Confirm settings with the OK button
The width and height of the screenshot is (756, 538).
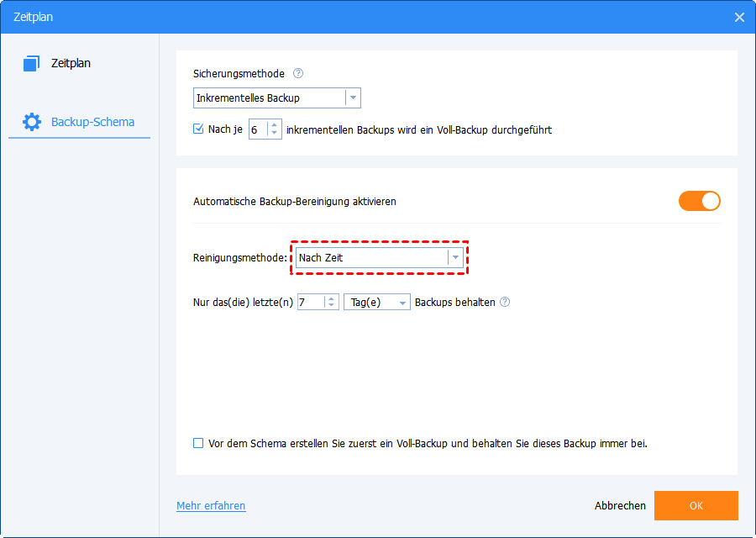pos(696,506)
